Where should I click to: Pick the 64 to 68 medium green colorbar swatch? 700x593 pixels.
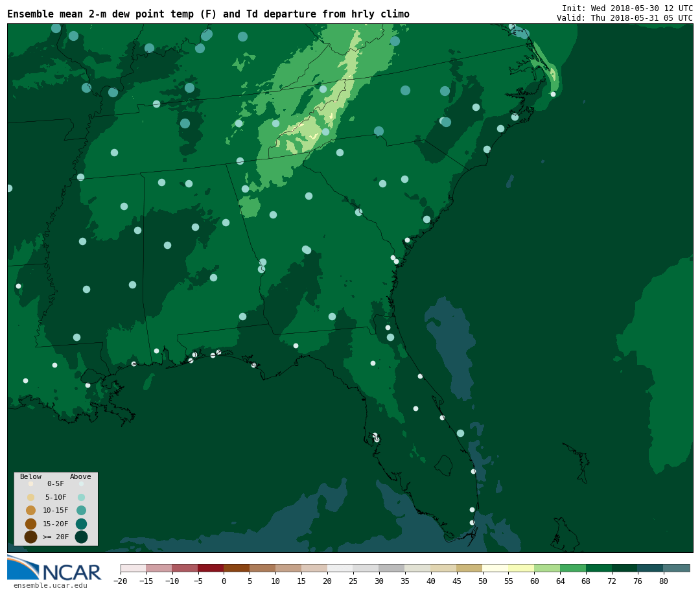pos(573,568)
